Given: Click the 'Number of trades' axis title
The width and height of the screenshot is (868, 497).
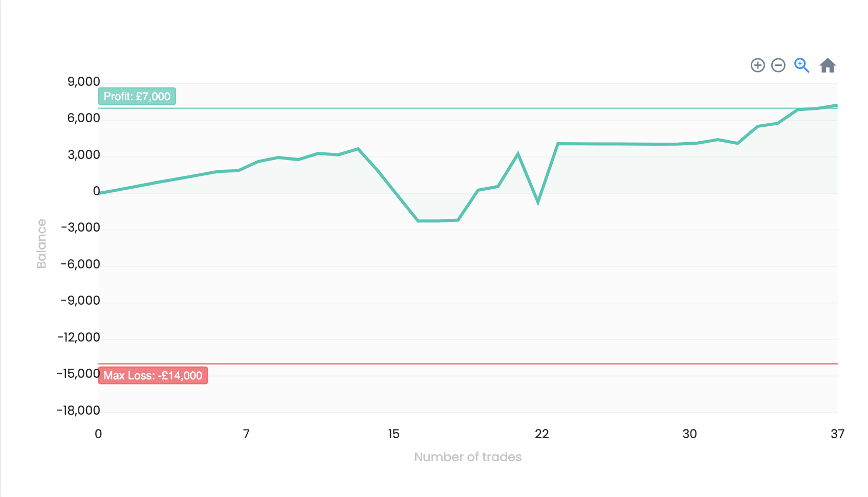Looking at the screenshot, I should pyautogui.click(x=467, y=457).
